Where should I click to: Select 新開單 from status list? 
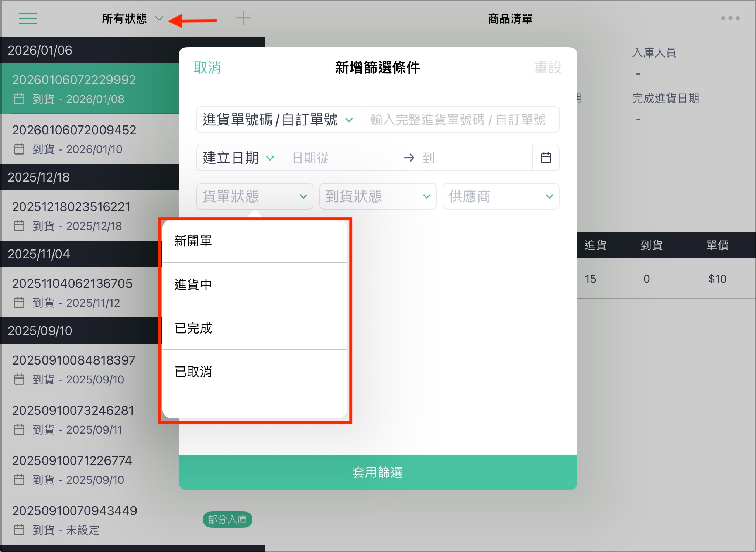[x=255, y=241]
